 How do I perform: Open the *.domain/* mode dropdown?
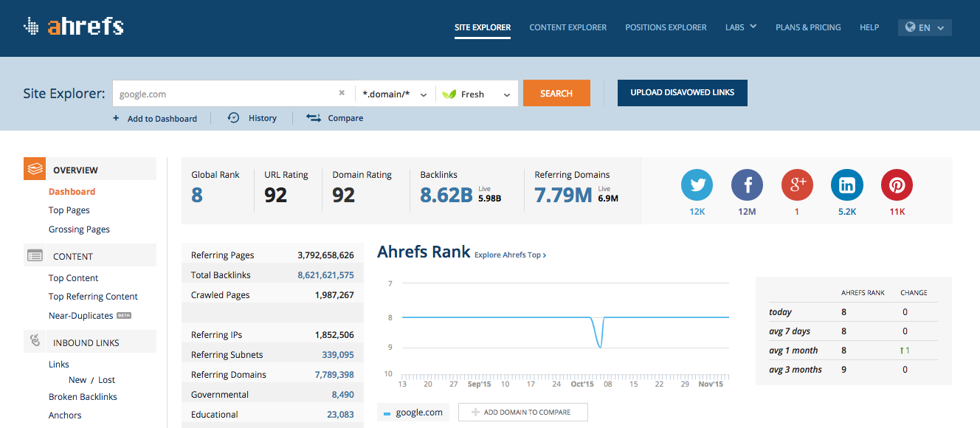coord(395,94)
